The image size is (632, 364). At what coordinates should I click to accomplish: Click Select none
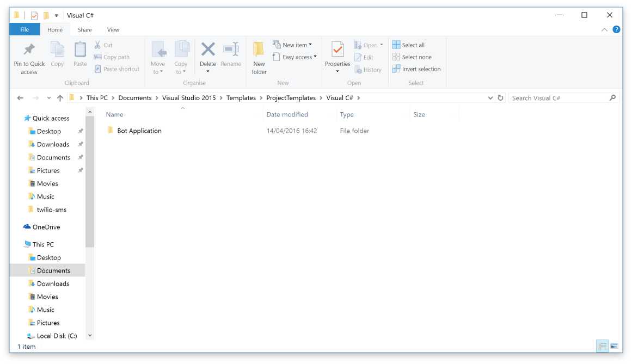(x=412, y=57)
